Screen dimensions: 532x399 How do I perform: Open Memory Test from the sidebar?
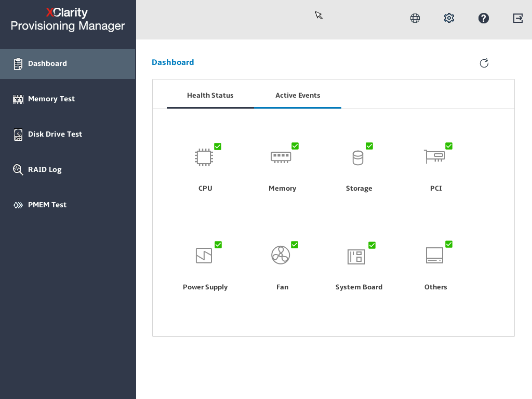pyautogui.click(x=68, y=99)
